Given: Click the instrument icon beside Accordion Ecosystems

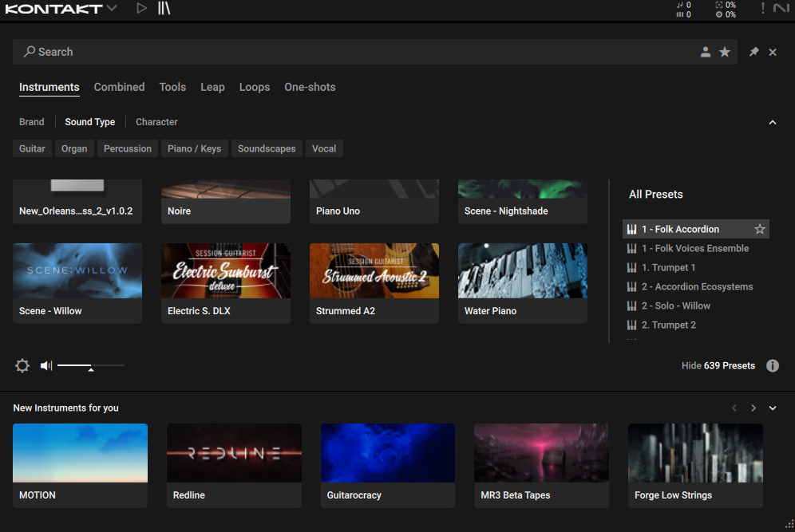Looking at the screenshot, I should 631,287.
